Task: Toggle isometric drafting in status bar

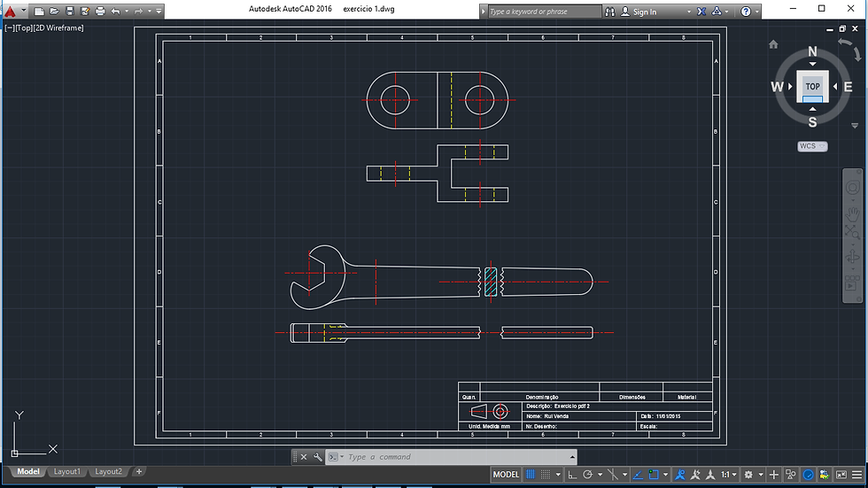Action: click(612, 474)
